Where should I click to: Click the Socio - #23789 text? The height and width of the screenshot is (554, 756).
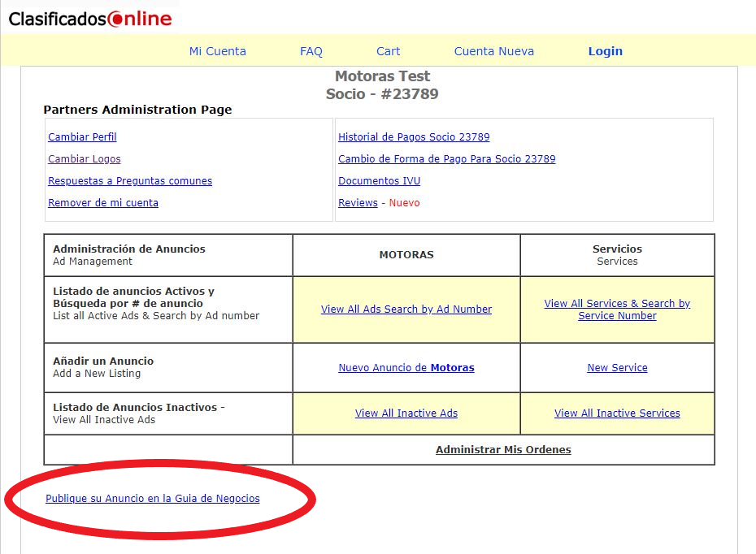pos(382,94)
